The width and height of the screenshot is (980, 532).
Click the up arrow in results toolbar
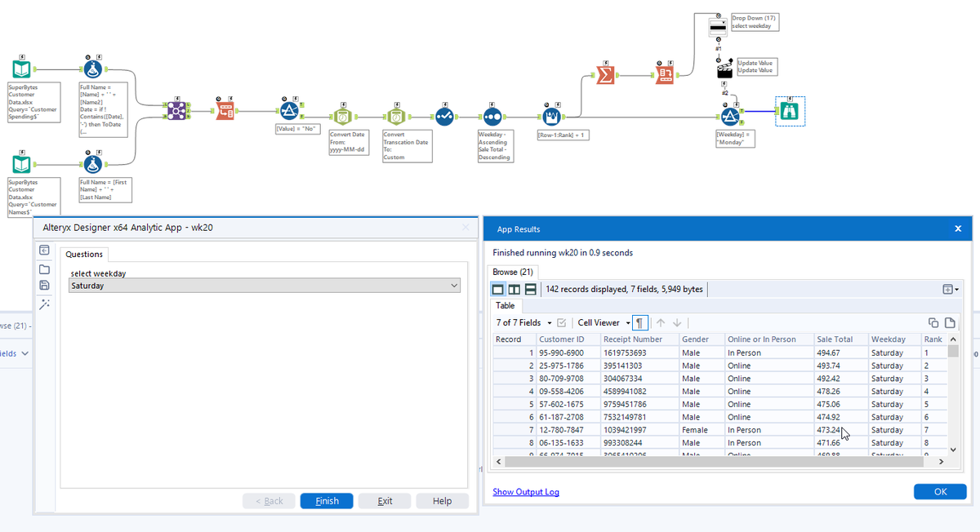pyautogui.click(x=661, y=322)
